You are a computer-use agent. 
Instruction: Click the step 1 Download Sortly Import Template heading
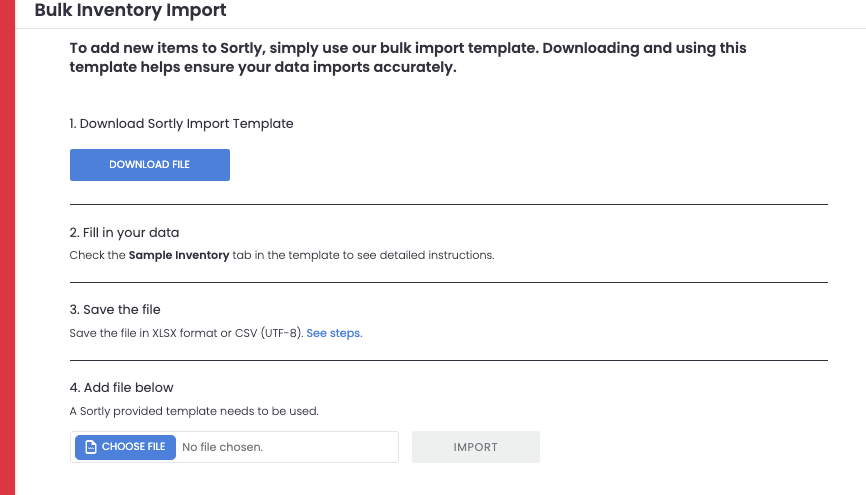click(x=181, y=124)
